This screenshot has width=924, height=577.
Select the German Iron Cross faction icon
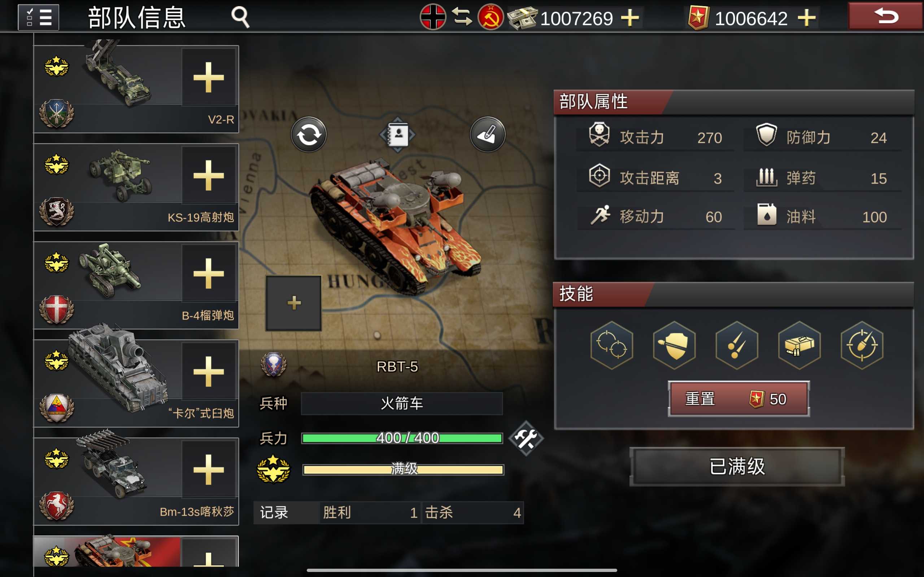[x=433, y=17]
